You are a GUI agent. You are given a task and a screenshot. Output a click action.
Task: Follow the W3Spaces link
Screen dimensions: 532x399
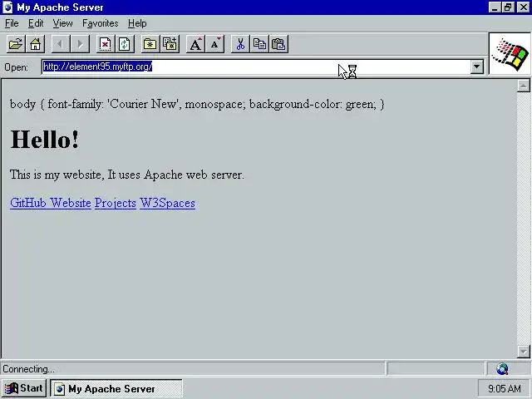[x=167, y=203]
